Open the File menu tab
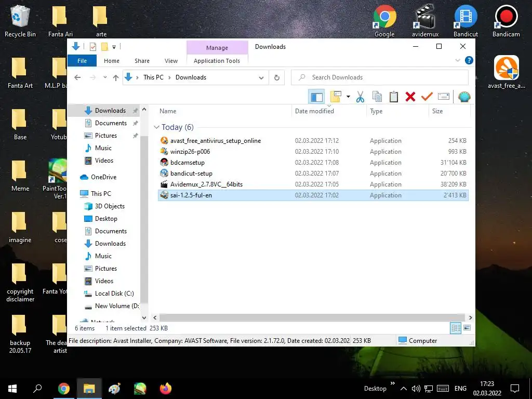 coord(82,61)
